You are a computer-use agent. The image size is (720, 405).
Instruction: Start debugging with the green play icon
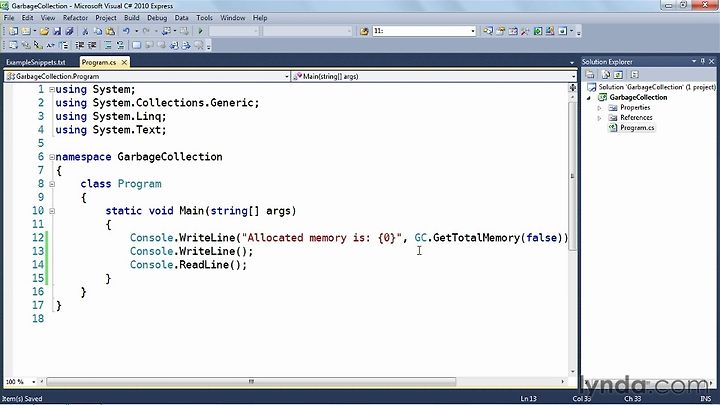pyautogui.click(x=200, y=31)
